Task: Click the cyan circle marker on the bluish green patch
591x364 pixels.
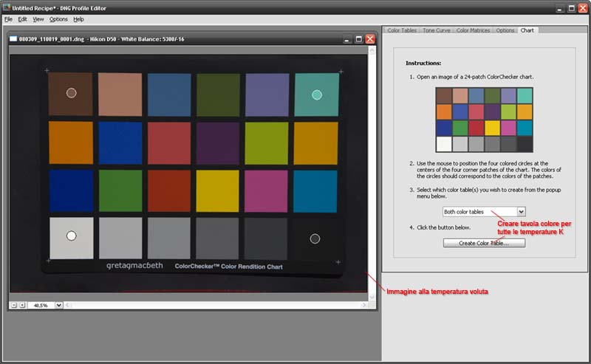Action: (317, 95)
